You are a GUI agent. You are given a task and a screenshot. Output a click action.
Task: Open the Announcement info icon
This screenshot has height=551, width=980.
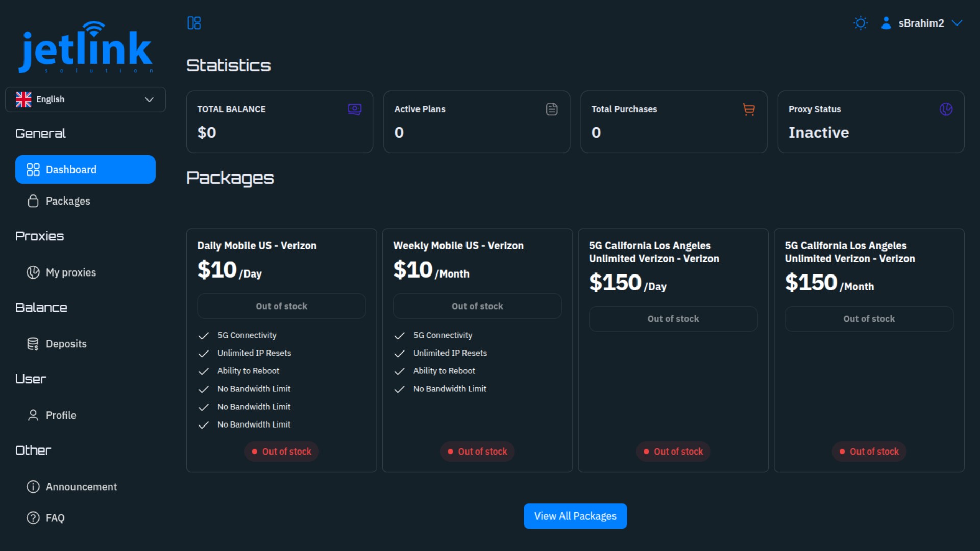tap(33, 486)
